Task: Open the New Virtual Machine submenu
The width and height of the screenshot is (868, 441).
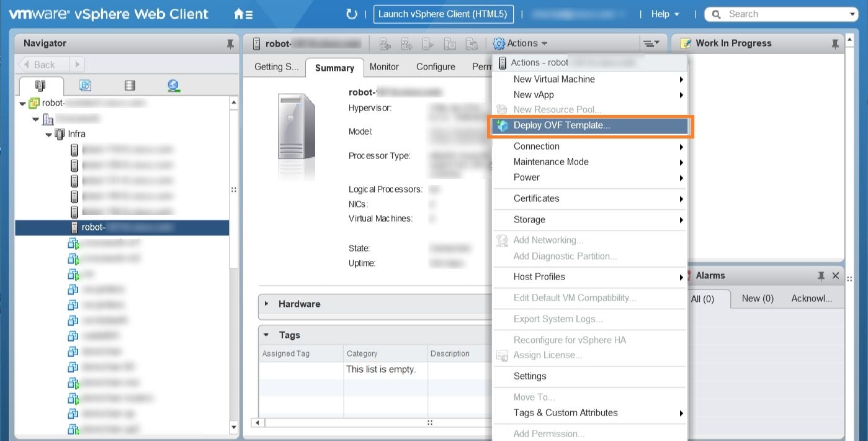Action: click(x=590, y=80)
